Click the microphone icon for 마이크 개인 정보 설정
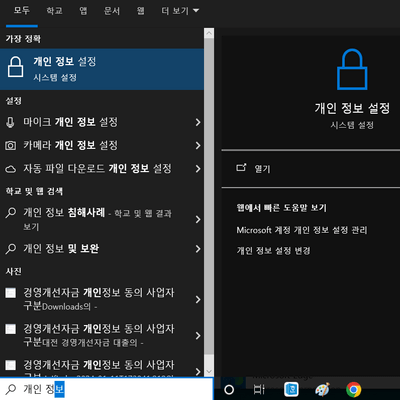Viewport: 400px width, 400px height. click(x=10, y=122)
